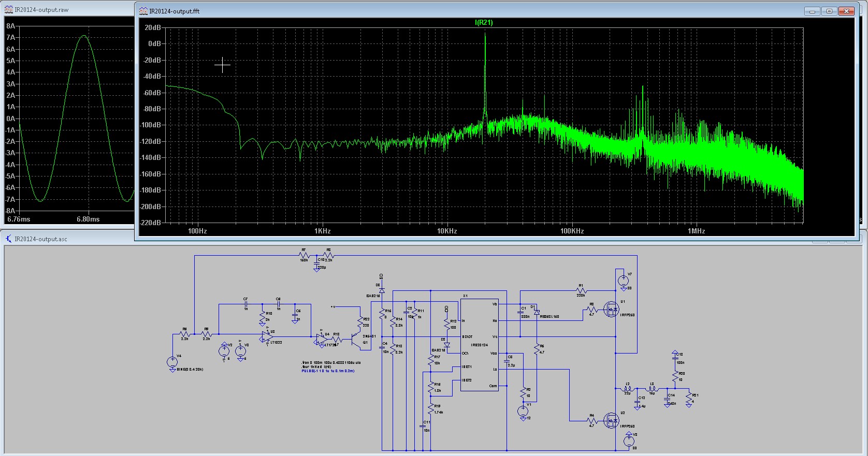The width and height of the screenshot is (868, 456).
Task: Select resistor R1 220k
Action: (x=581, y=290)
